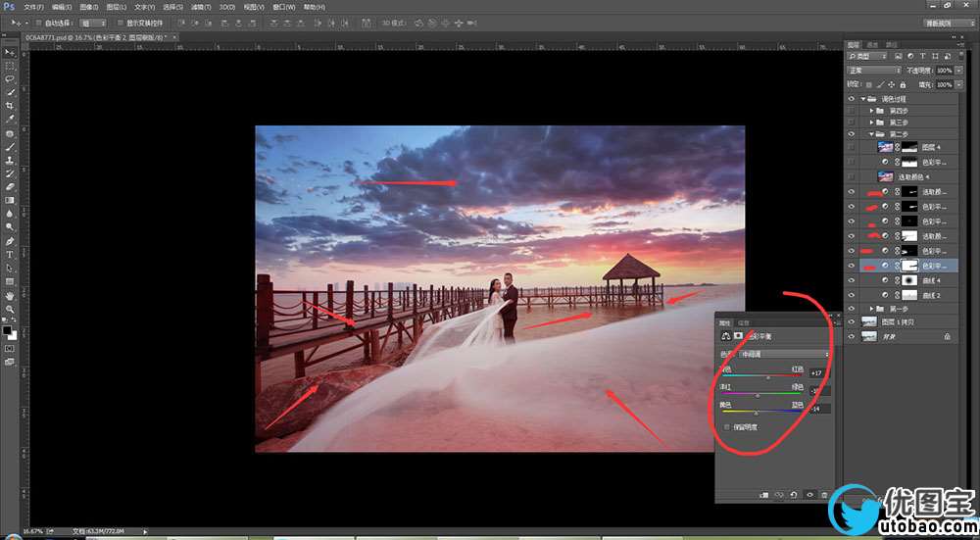Select the Eraser tool
Screen dimensions: 980x540
10,187
